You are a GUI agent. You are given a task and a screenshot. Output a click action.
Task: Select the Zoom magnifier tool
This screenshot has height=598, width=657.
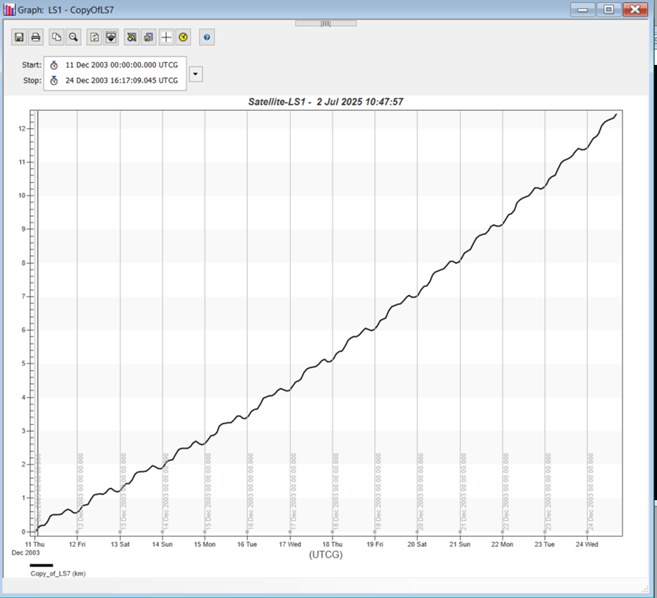(x=74, y=37)
